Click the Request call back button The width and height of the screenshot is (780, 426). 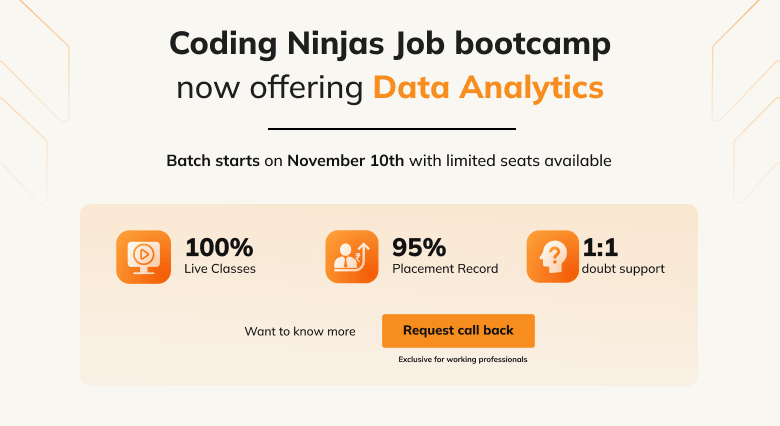[x=458, y=330]
